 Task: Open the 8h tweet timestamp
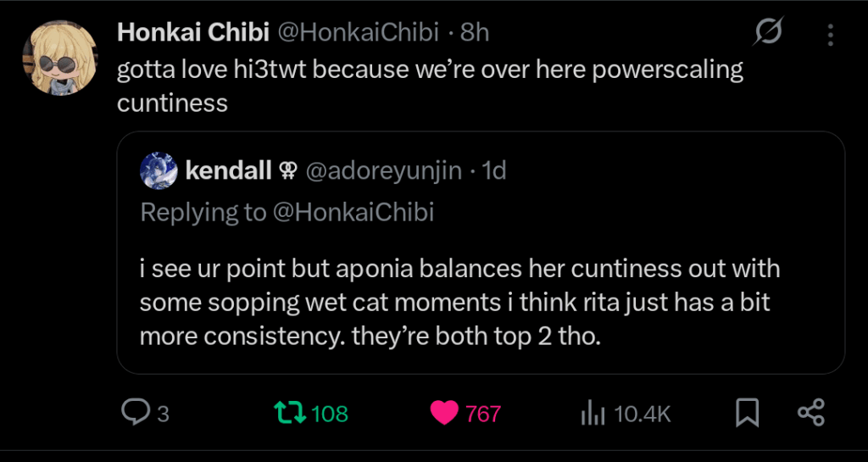[475, 32]
